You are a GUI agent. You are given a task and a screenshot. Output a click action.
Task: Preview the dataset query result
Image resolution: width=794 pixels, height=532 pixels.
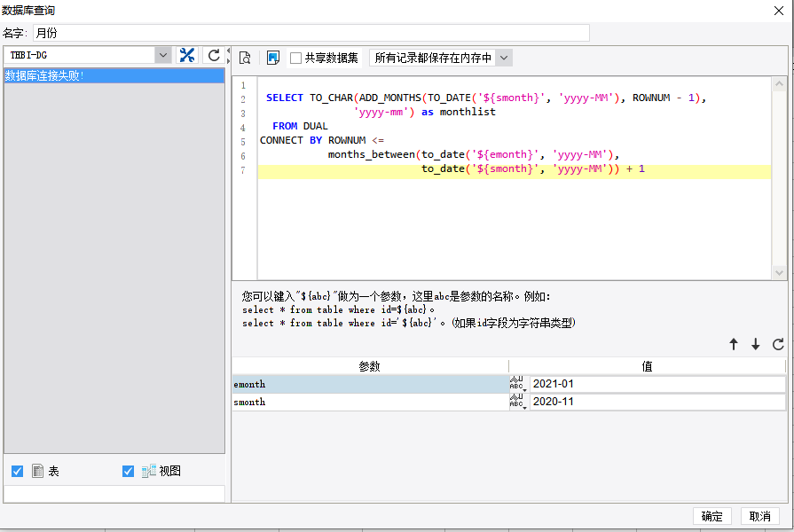[245, 58]
